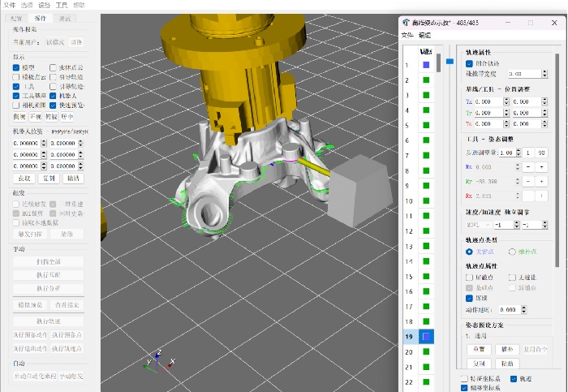Increment the Tx position spinner

[506, 99]
